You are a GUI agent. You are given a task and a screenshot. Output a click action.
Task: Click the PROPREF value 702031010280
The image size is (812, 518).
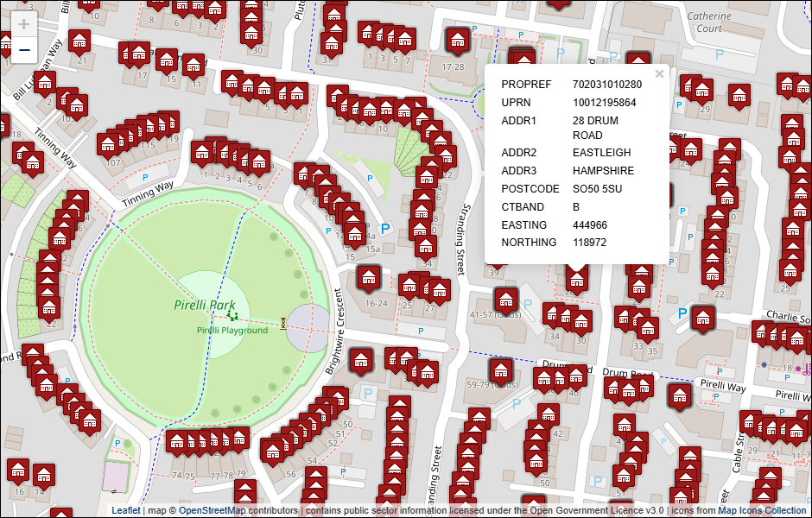607,85
